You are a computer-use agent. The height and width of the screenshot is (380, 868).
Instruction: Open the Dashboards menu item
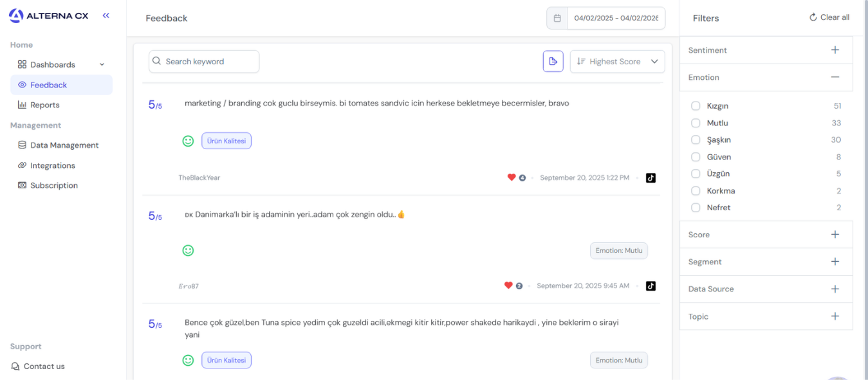tap(61, 64)
